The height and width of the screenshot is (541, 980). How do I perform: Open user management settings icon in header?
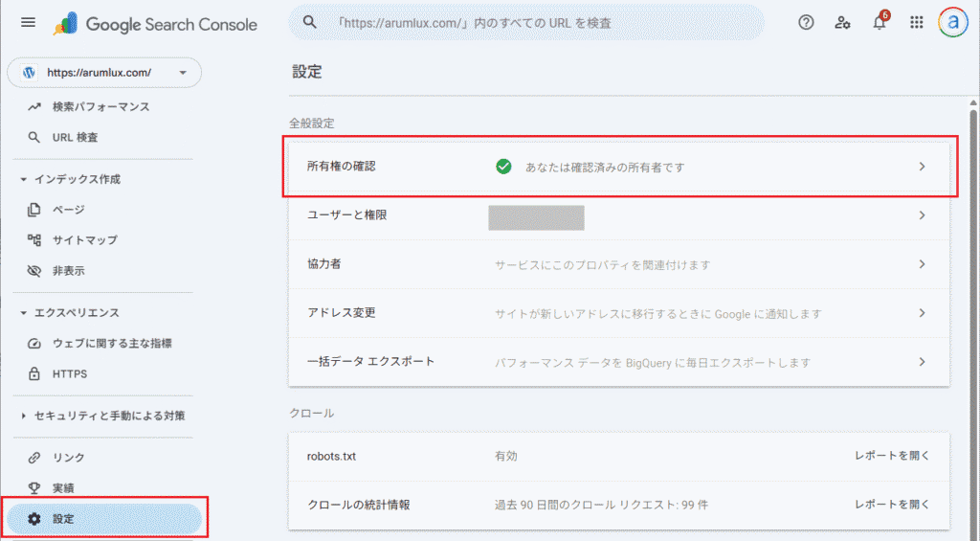click(x=842, y=23)
